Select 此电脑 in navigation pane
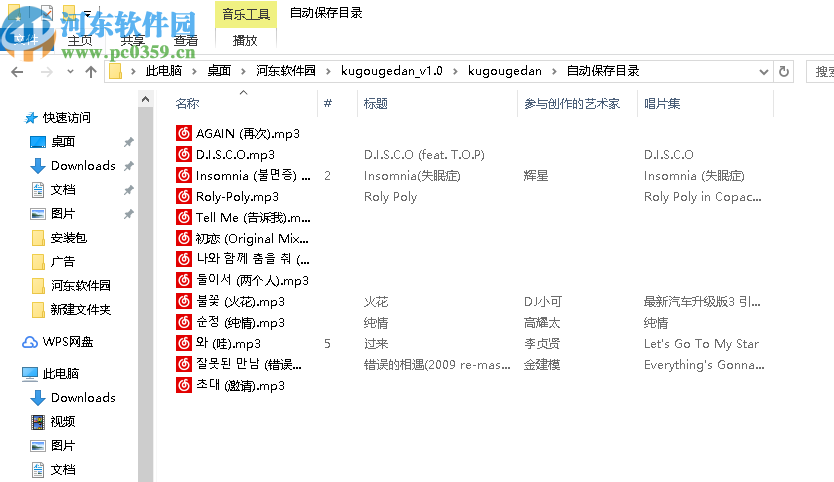Screen dimensions: 834x482 [x=61, y=373]
